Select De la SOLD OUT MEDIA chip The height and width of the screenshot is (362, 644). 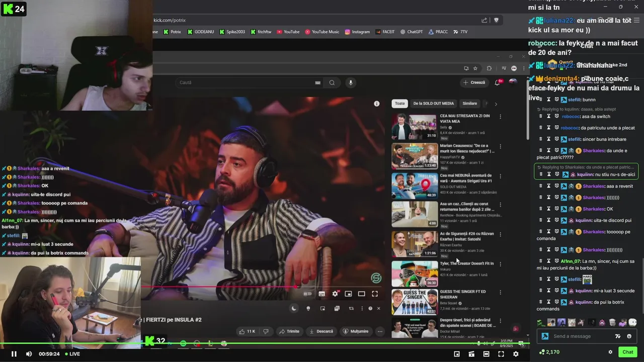[433, 104]
